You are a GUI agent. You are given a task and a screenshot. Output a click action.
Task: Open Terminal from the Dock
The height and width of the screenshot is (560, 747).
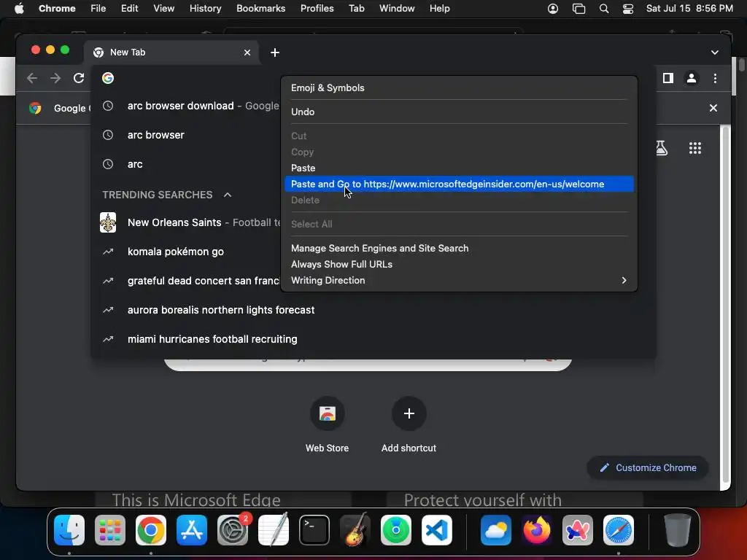314,530
